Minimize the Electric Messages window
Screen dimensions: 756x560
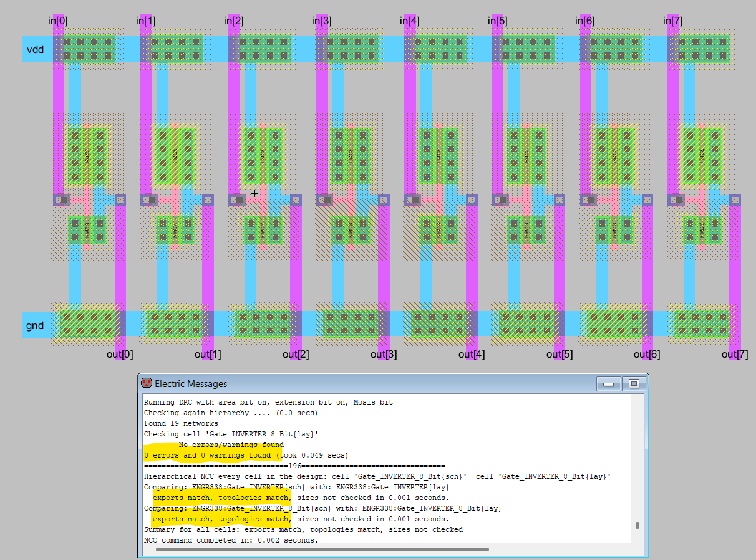point(609,384)
